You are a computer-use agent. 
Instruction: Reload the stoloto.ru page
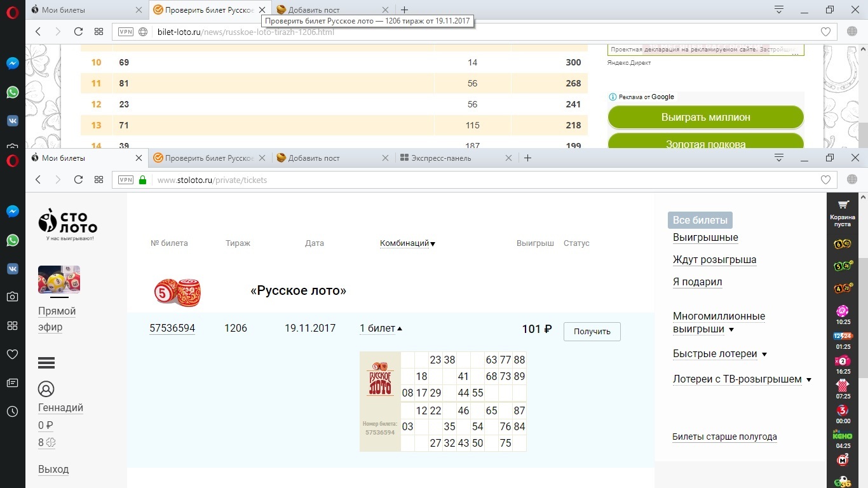[x=78, y=180]
